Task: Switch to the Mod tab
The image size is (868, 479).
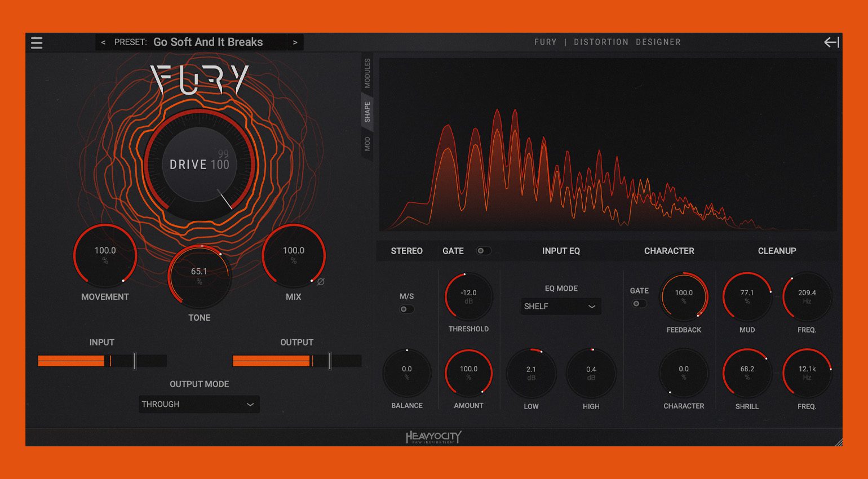Action: (367, 144)
